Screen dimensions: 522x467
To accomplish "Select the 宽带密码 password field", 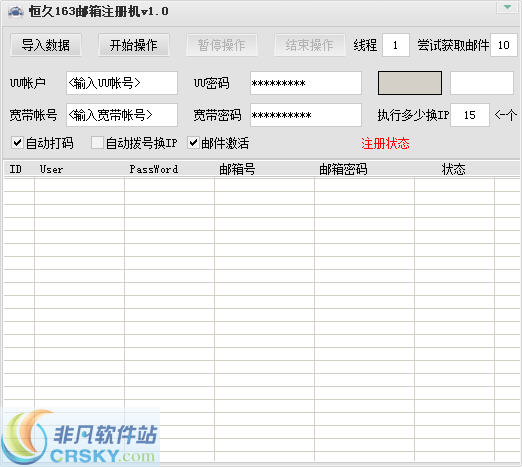I will pos(306,115).
